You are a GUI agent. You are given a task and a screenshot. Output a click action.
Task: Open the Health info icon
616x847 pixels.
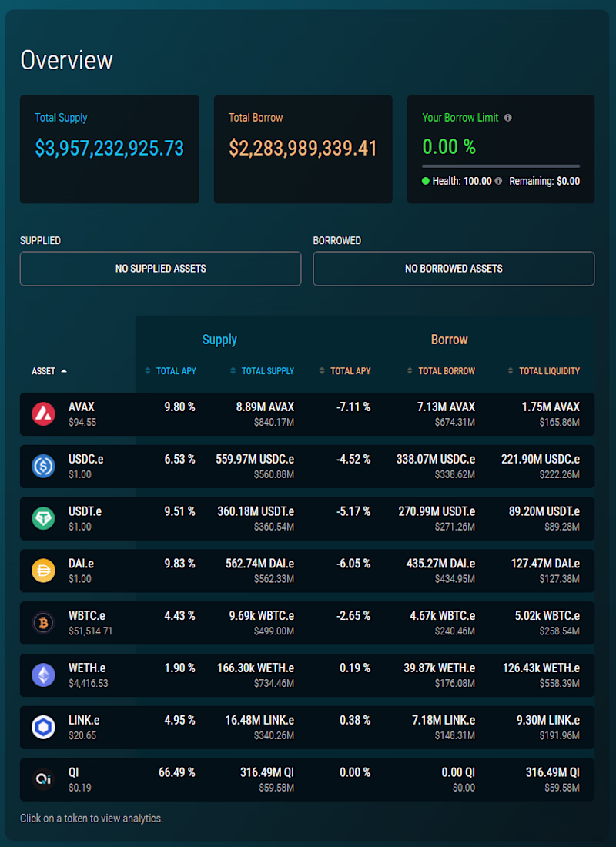tap(498, 182)
